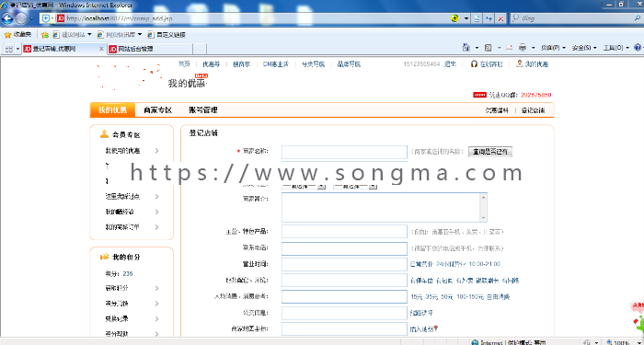The height and width of the screenshot is (345, 644).
Task: Focus the 联系电话 input field
Action: (344, 248)
